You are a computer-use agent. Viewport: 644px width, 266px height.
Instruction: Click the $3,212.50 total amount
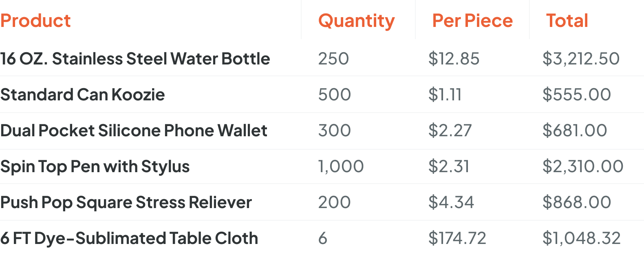coord(581,59)
